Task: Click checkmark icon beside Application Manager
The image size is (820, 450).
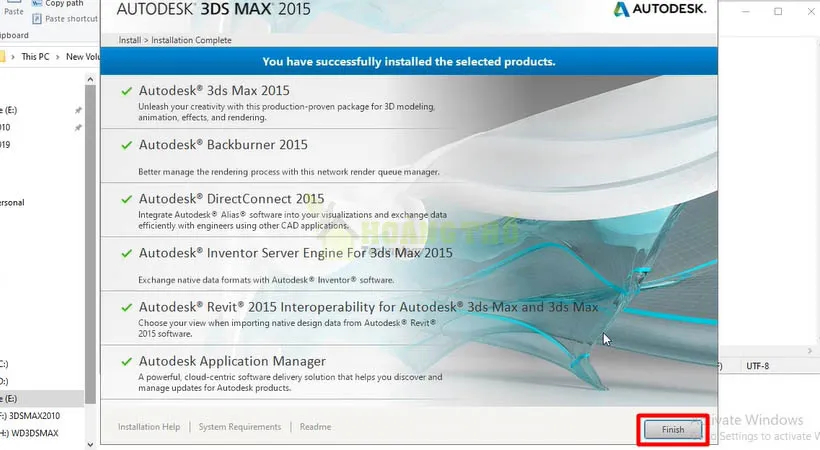Action: coord(127,362)
